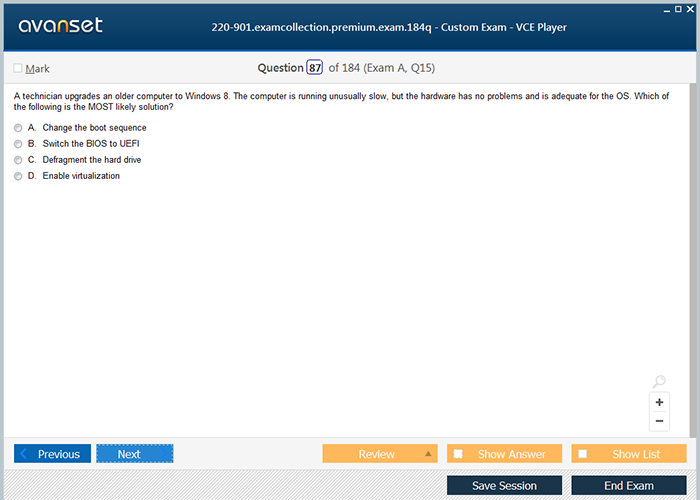Click the Avanset logo
The width and height of the screenshot is (700, 500).
(61, 26)
